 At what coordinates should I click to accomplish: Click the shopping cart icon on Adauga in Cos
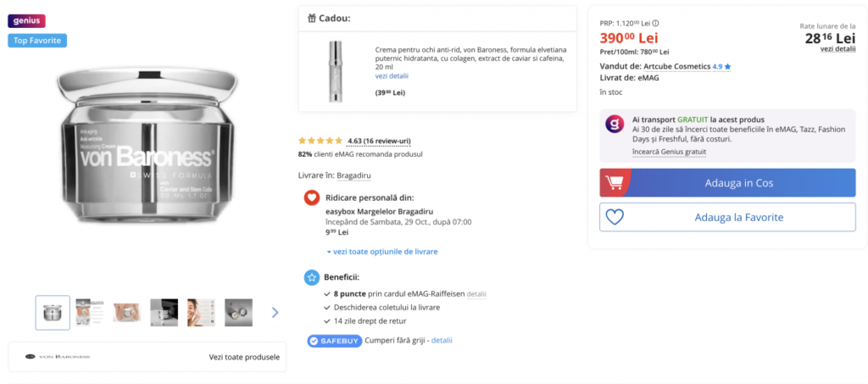tap(616, 183)
